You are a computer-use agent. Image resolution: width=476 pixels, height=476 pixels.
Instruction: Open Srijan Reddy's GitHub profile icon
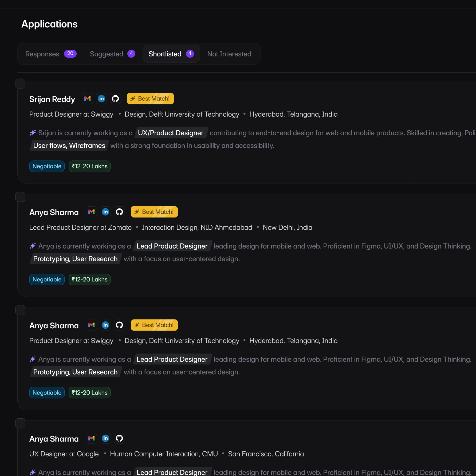115,99
